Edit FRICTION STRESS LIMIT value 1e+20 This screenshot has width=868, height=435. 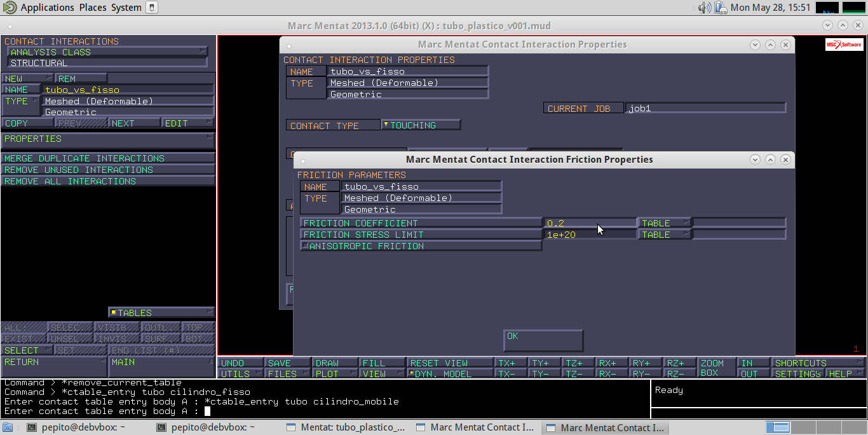(590, 234)
